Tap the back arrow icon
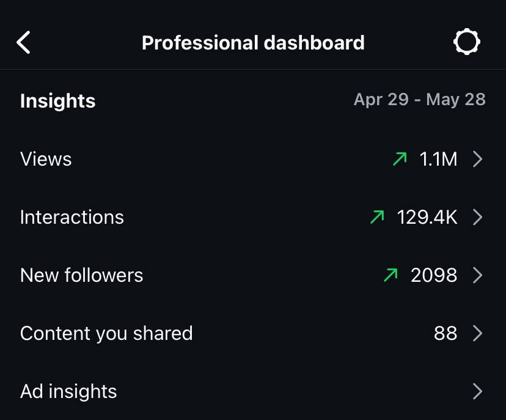The height and width of the screenshot is (420, 506). [24, 43]
